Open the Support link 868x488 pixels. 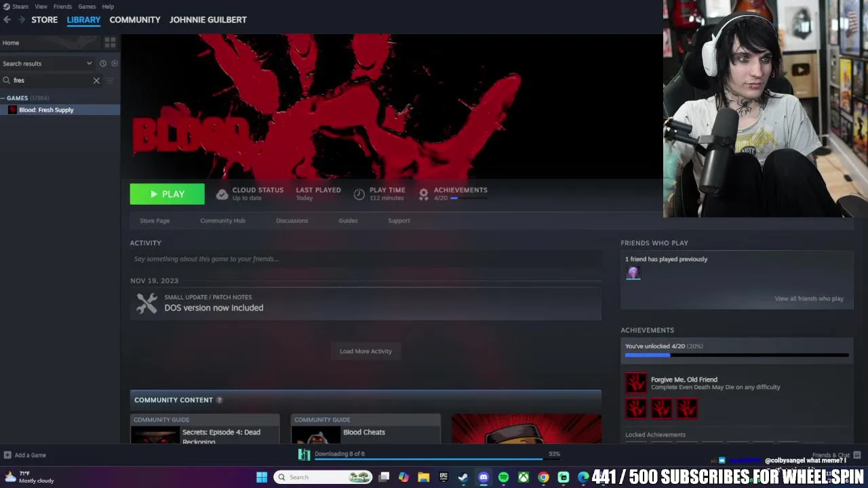(399, 220)
